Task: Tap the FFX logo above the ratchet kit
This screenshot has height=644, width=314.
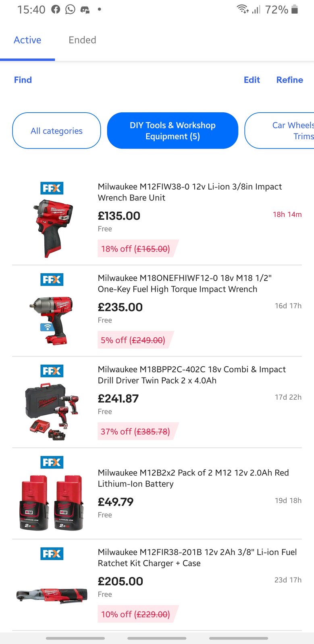Action: [x=52, y=553]
